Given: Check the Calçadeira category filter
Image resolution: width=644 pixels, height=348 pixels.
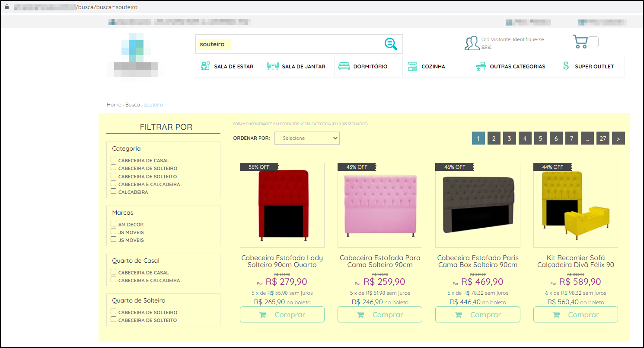Looking at the screenshot, I should click(114, 191).
